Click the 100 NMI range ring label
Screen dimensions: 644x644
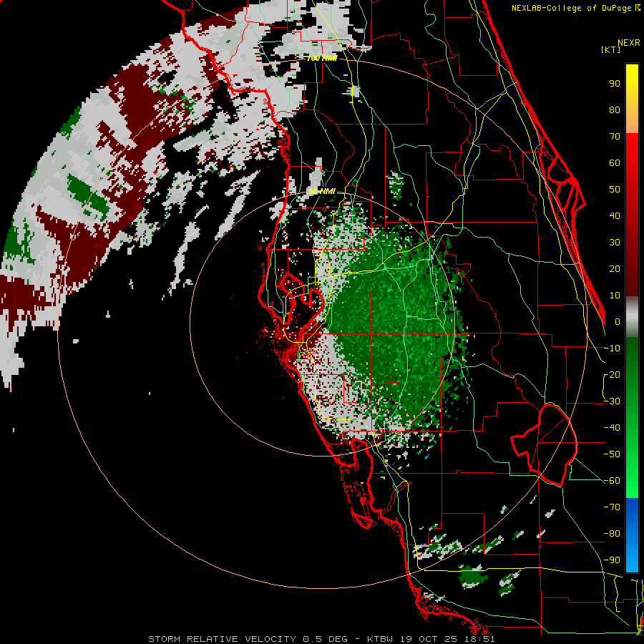(x=322, y=59)
